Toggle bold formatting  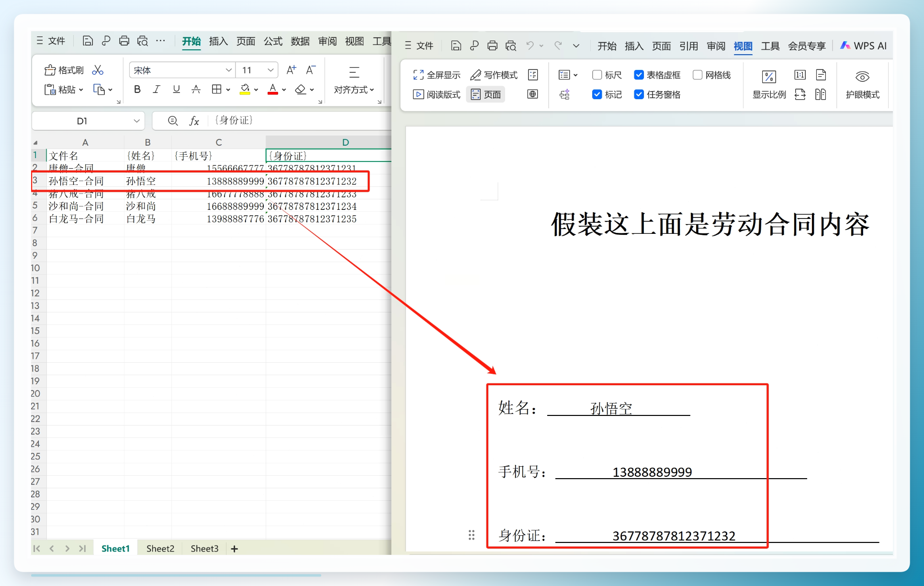pyautogui.click(x=137, y=89)
